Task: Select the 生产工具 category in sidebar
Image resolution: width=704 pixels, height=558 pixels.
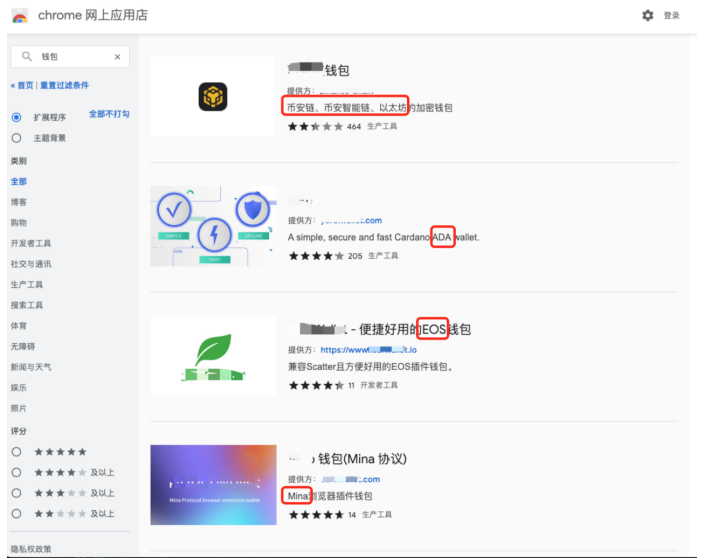Action: [x=27, y=285]
